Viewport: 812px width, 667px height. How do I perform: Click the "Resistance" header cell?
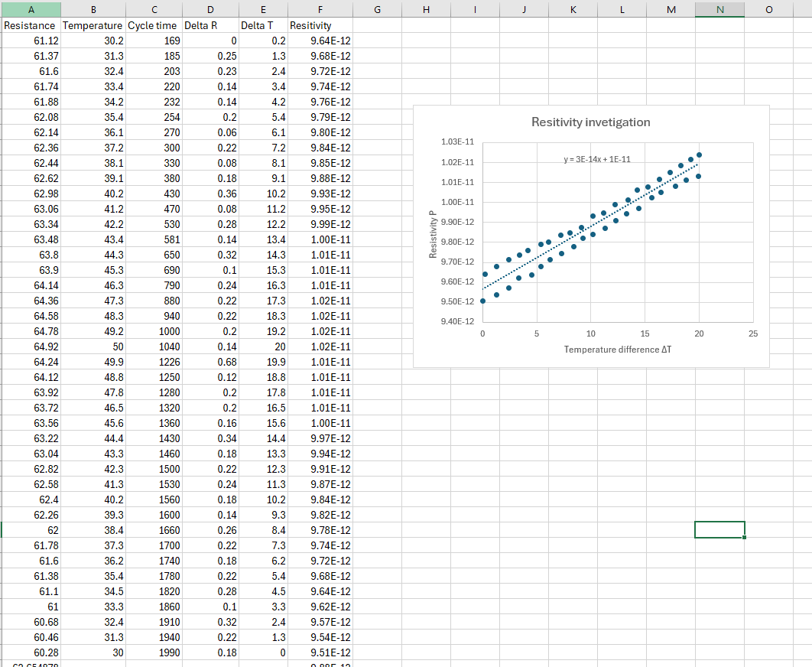coord(30,25)
